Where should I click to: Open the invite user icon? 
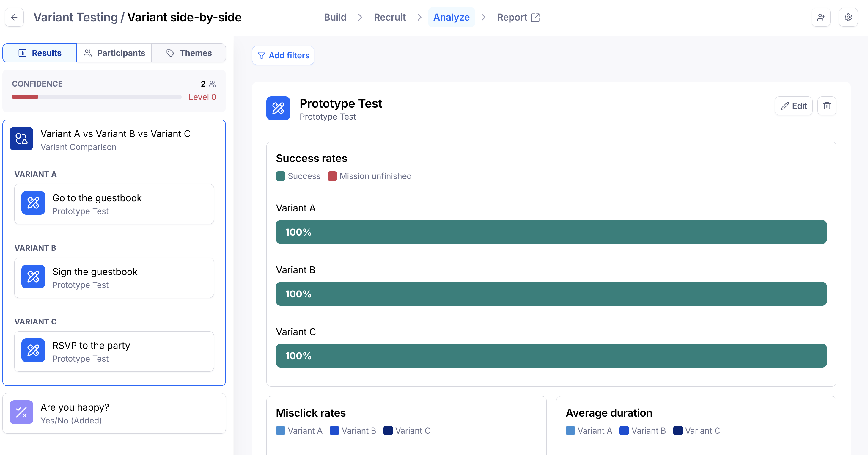pos(821,17)
